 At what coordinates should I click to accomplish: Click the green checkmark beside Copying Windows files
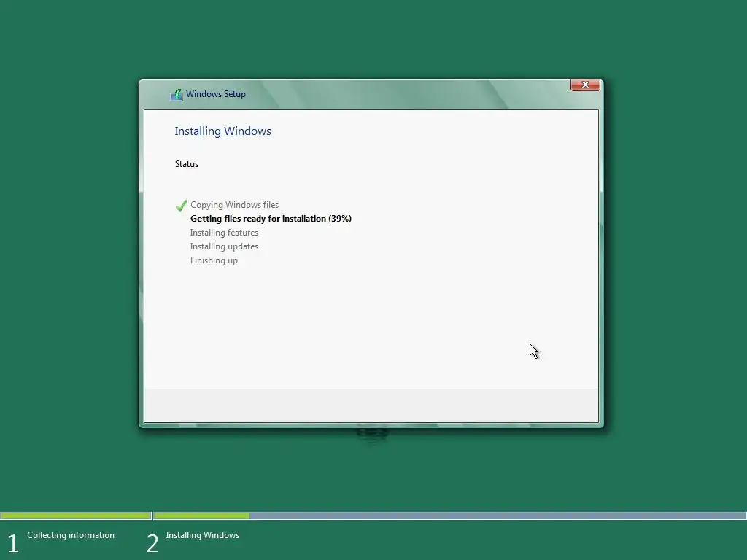click(x=181, y=206)
